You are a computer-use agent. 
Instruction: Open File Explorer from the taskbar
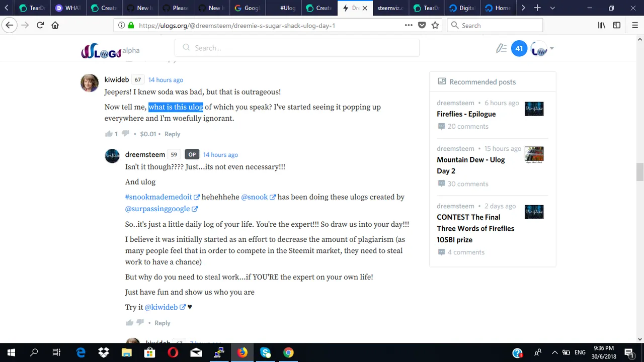click(126, 352)
